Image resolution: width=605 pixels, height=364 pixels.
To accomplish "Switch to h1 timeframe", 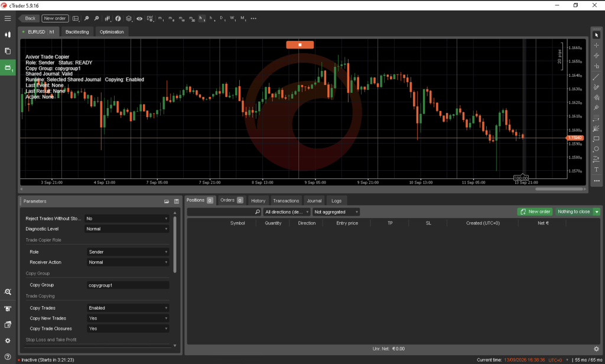I will coord(201,18).
